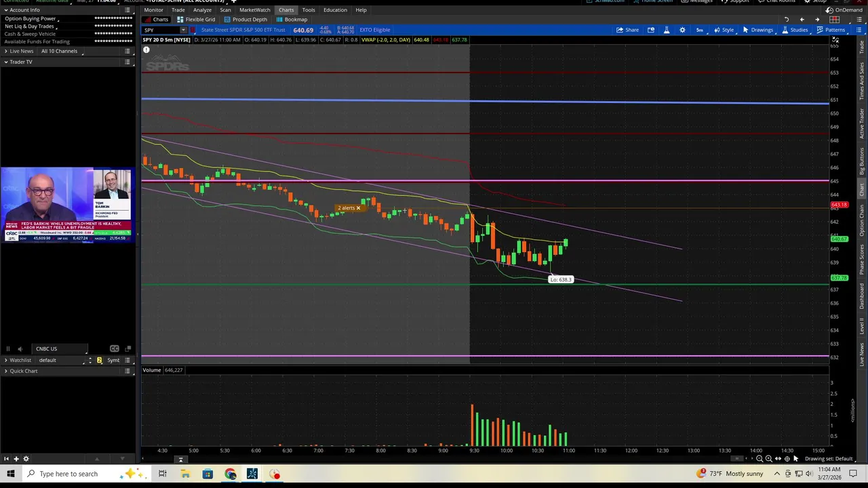868x488 pixels.
Task: Open the Style menu
Action: point(724,30)
